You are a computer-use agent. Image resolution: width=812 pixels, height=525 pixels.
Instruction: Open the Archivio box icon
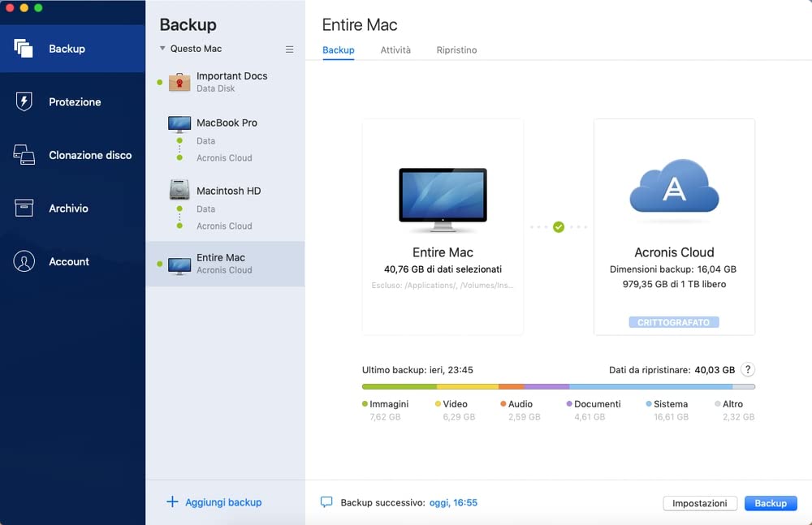click(24, 209)
